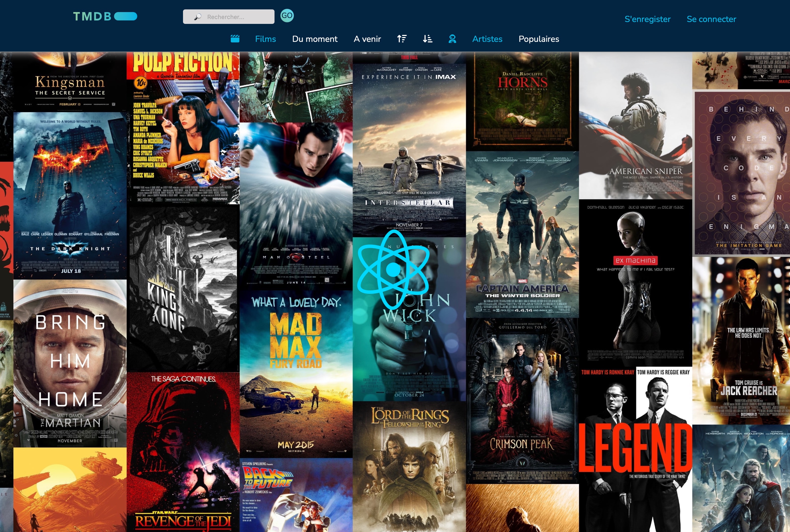Click the React atom logo overlay
790x532 pixels.
[393, 269]
